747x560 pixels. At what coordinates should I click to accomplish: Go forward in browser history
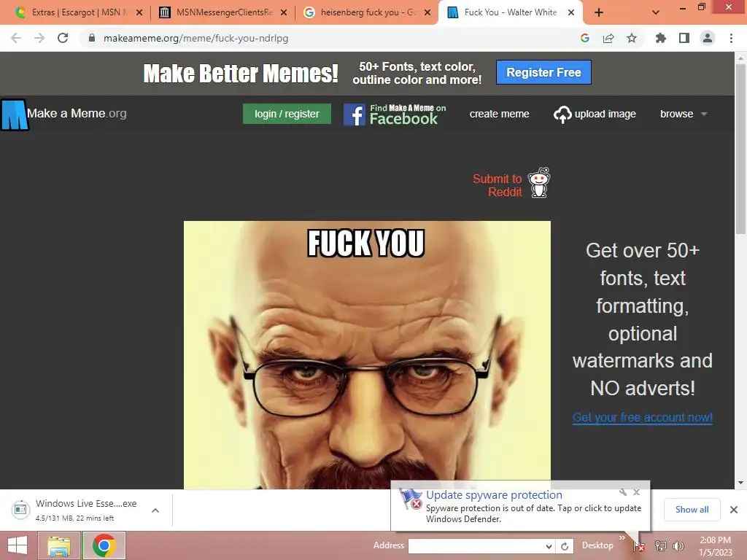click(x=39, y=38)
